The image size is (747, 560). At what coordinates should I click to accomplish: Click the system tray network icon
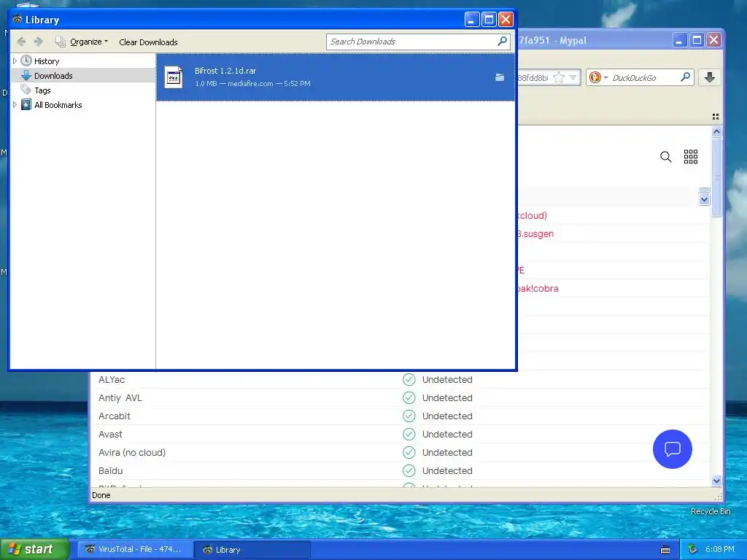[x=693, y=549]
